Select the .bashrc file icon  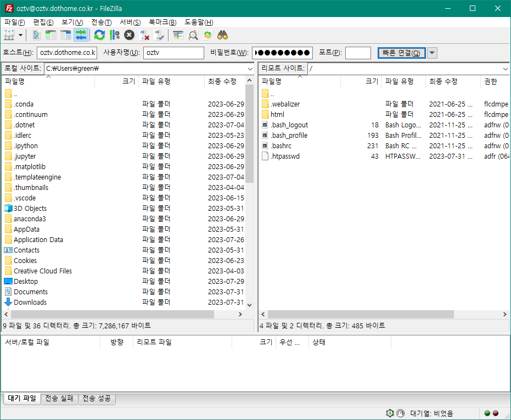point(265,145)
